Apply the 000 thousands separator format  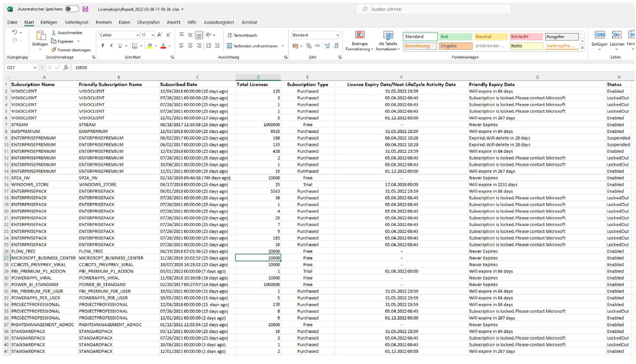(317, 46)
